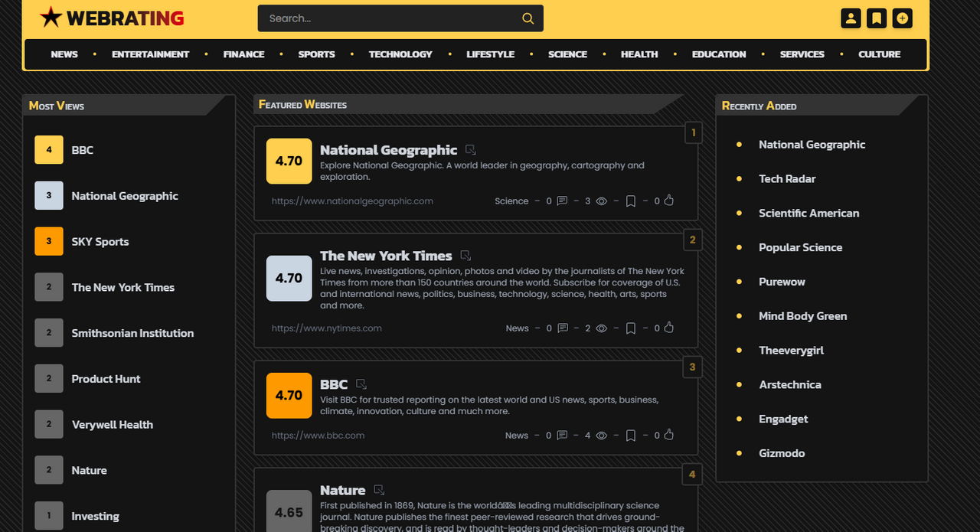Open SKY Sports in Most Views

tap(100, 242)
